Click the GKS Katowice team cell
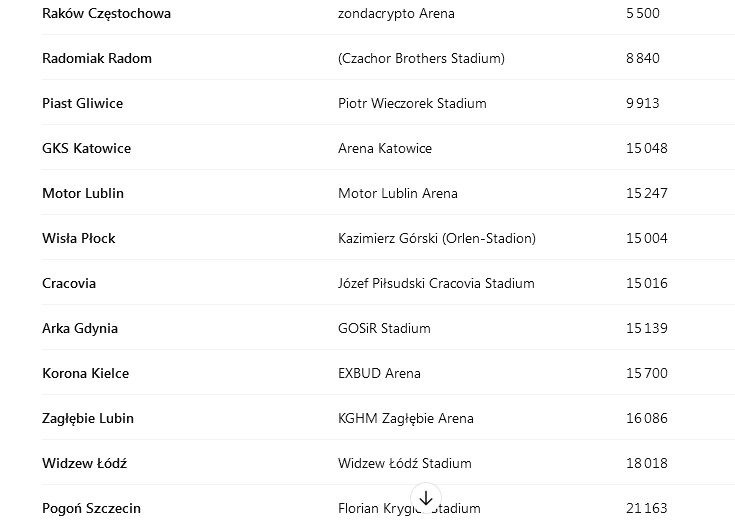The height and width of the screenshot is (528, 735). [x=86, y=148]
